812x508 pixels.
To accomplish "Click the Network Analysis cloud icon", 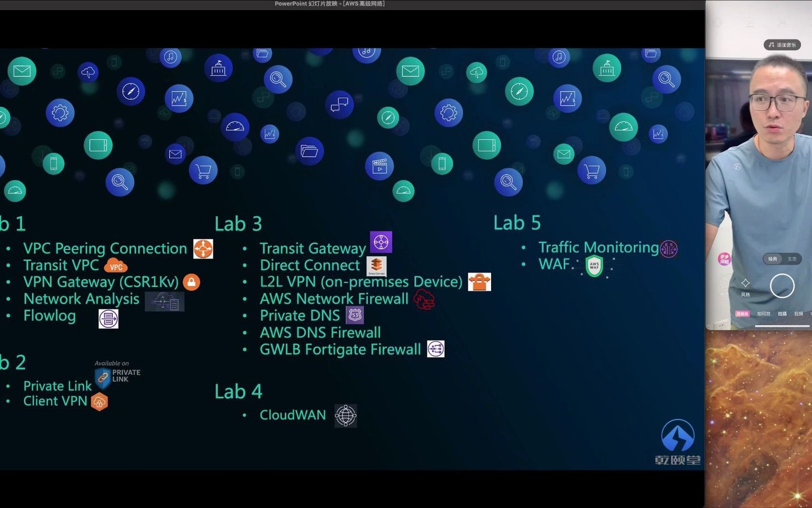I will click(x=165, y=301).
